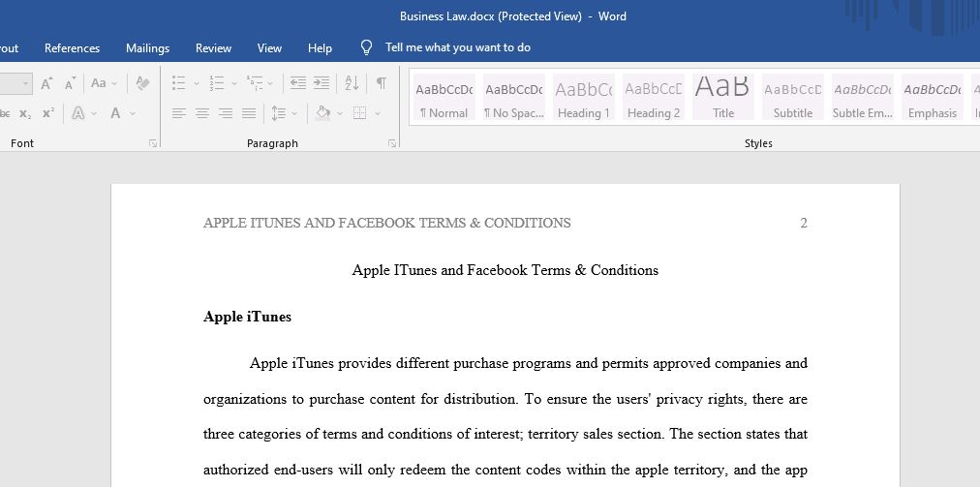The width and height of the screenshot is (980, 487).
Task: Open the Help tab
Action: click(320, 48)
